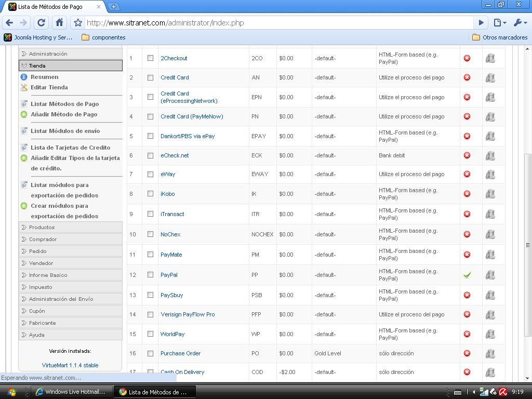Unpublish PayPal via green checkmark icon
This screenshot has height=399, width=532.
pos(467,275)
